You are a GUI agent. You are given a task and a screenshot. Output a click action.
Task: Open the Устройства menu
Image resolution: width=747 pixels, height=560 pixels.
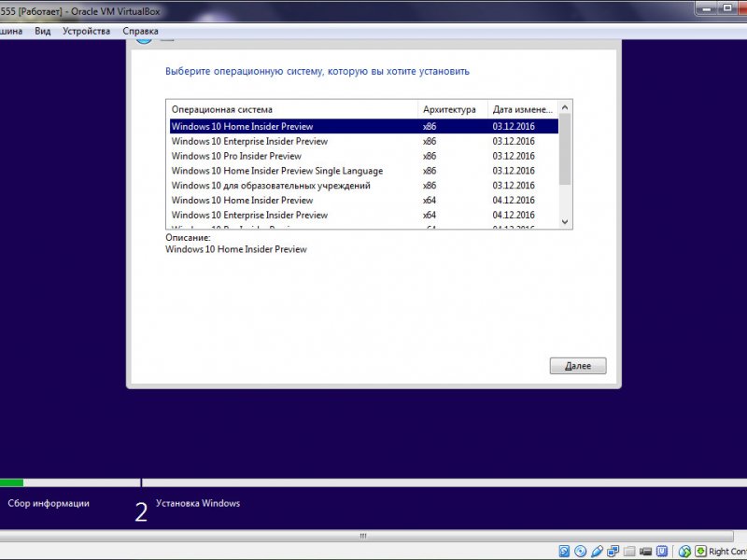point(86,31)
